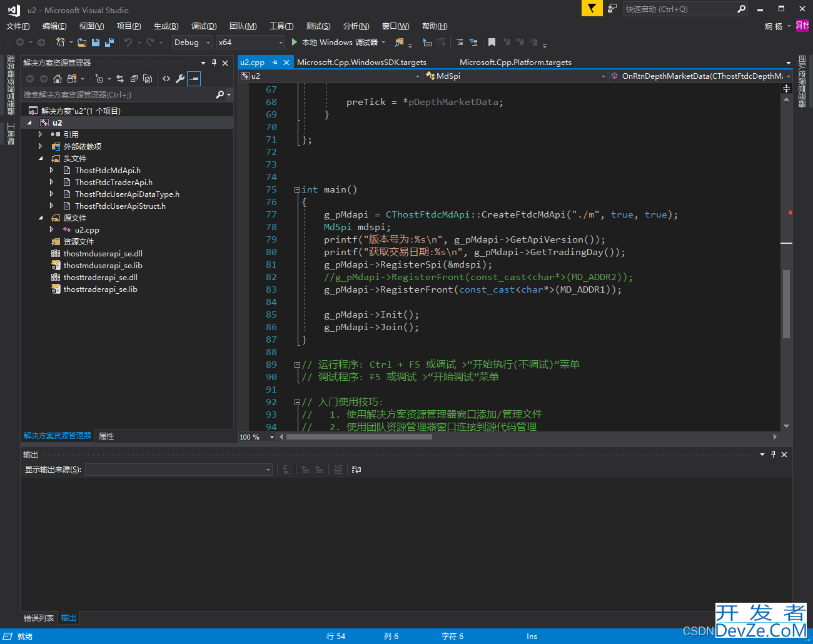Click the New Project toolbar icon

(x=61, y=42)
